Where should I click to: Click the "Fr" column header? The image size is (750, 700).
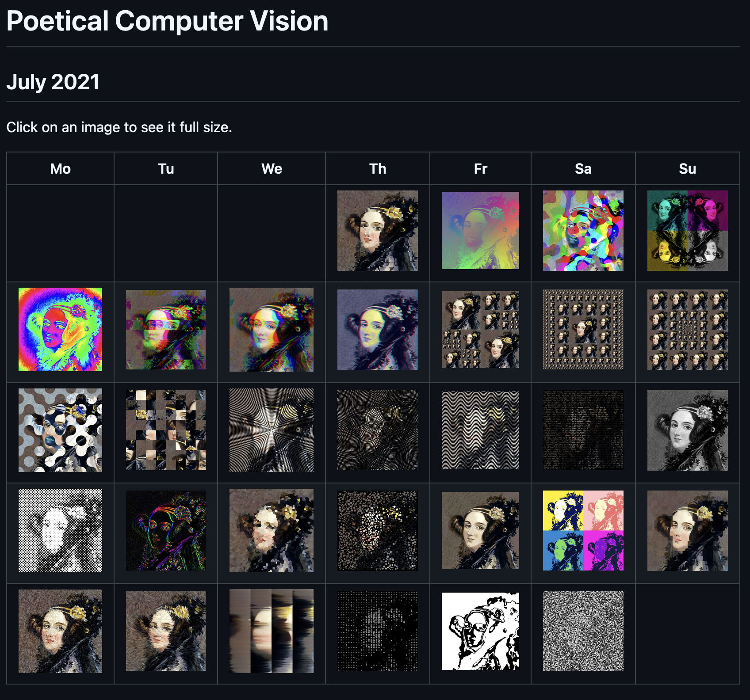[x=480, y=169]
